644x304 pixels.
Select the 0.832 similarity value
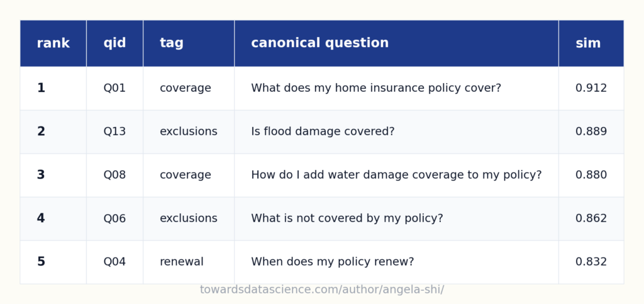pos(591,262)
